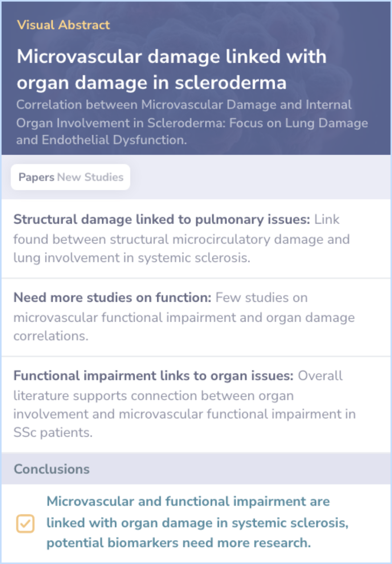Click the "Correlation between Microvascular Damage" subtitle
Image resolution: width=392 pixels, height=564 pixels.
184,105
